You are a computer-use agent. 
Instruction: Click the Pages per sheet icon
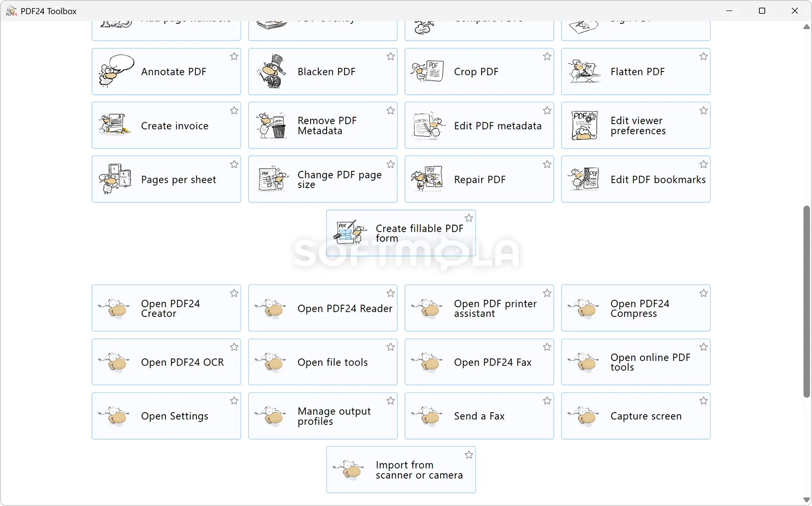coord(115,179)
